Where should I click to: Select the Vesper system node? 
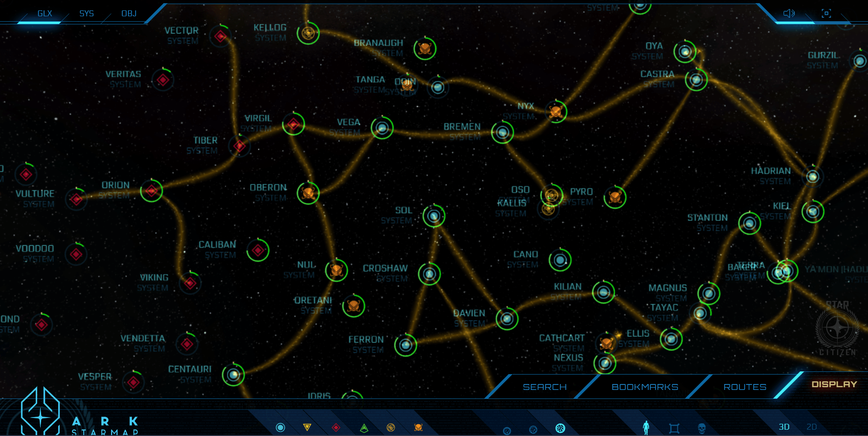coord(133,382)
